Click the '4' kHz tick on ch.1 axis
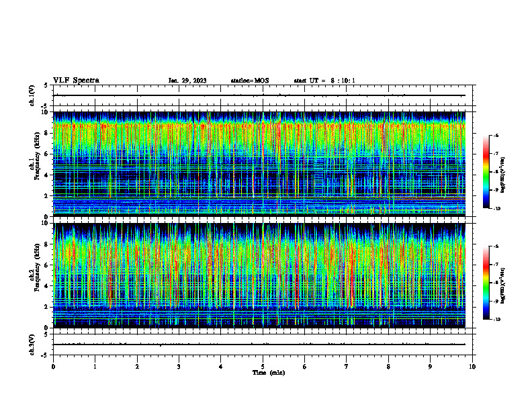Screen dimensions: 532x411 pos(46,175)
